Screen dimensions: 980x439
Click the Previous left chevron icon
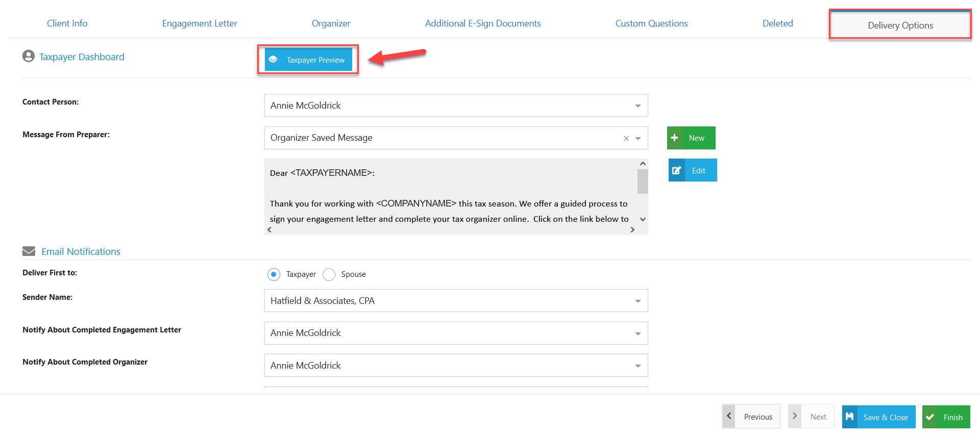[729, 416]
